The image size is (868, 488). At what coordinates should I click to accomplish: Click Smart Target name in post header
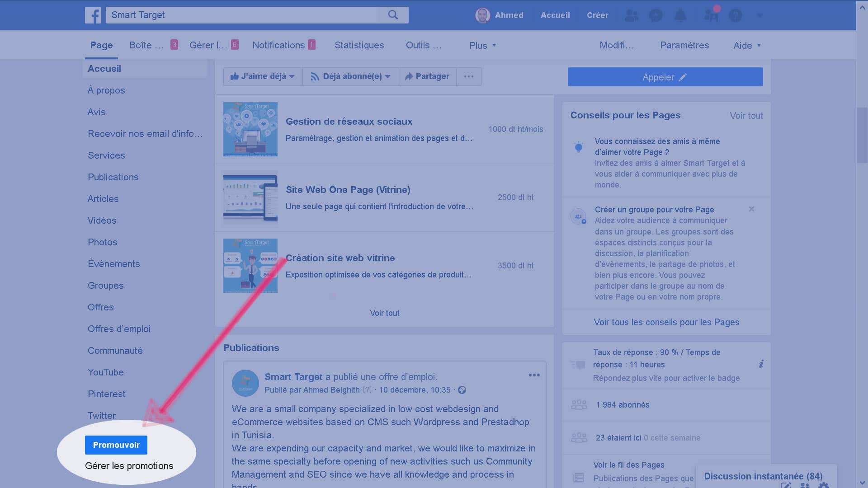click(x=293, y=377)
